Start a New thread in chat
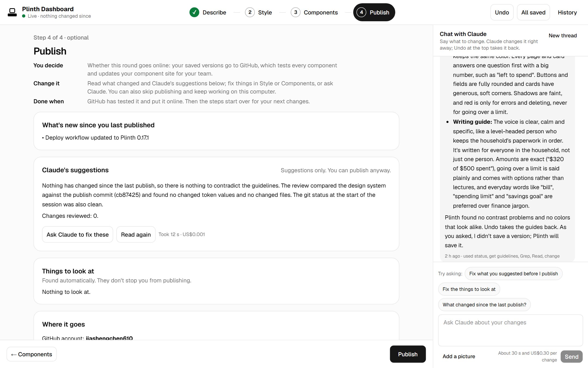Image resolution: width=588 pixels, height=368 pixels. coord(563,35)
